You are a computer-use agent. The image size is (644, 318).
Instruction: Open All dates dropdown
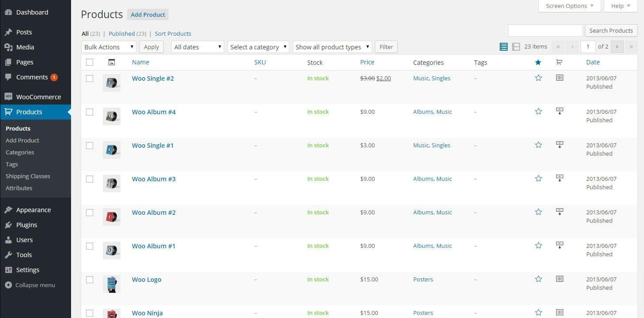coord(197,47)
